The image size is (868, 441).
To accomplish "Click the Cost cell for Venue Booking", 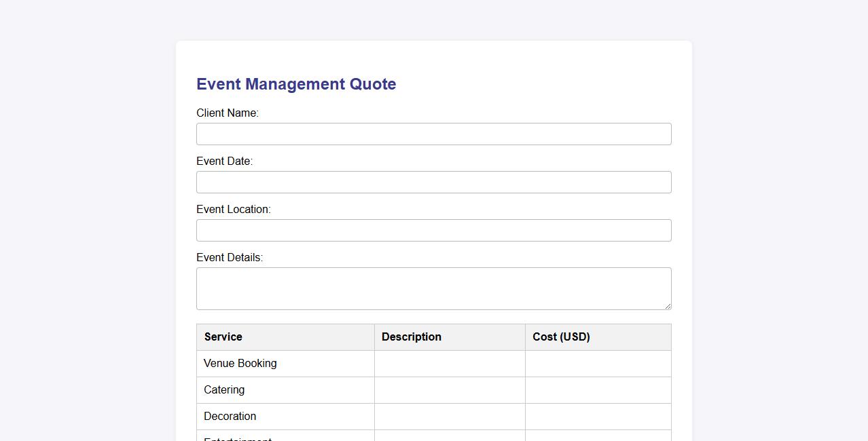I will click(x=598, y=364).
